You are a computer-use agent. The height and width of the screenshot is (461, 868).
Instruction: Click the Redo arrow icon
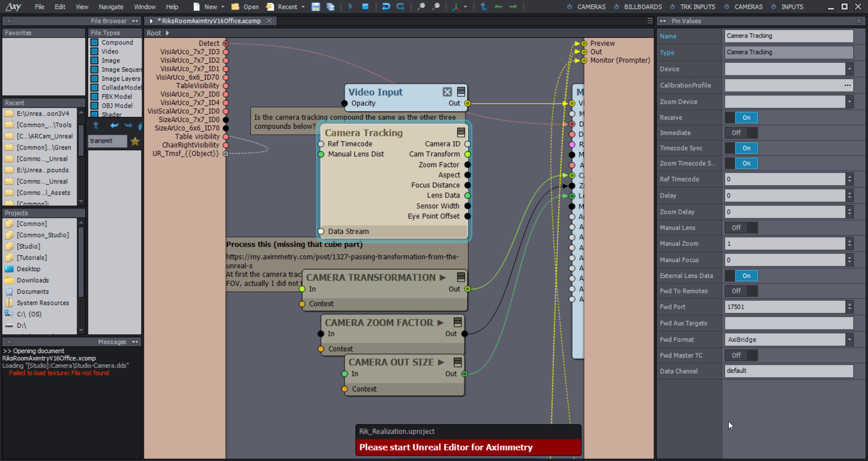coord(401,7)
